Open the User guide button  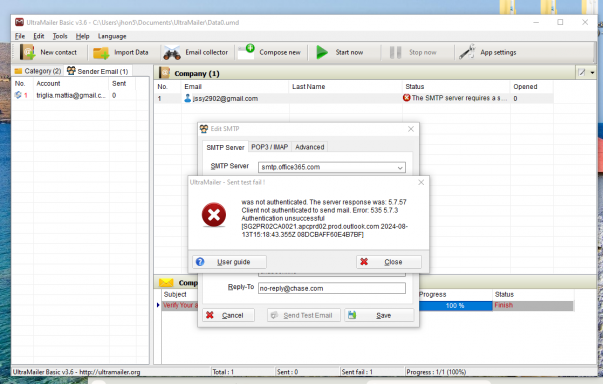[229, 262]
